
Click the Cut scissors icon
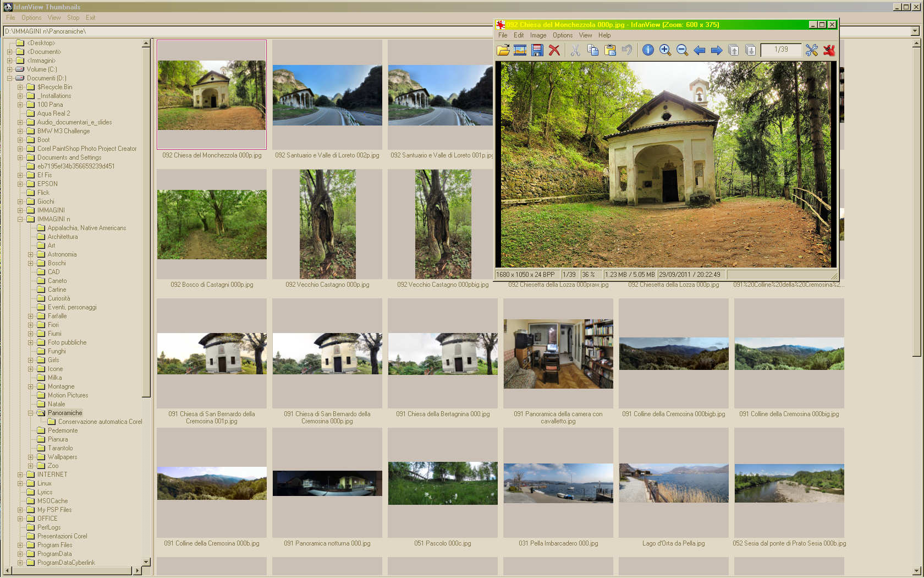575,50
